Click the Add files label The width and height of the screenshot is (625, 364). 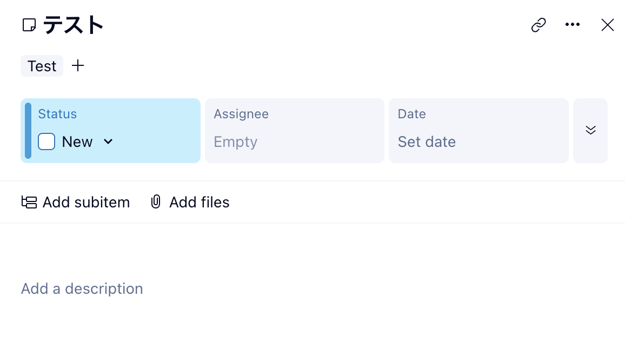pos(199,202)
